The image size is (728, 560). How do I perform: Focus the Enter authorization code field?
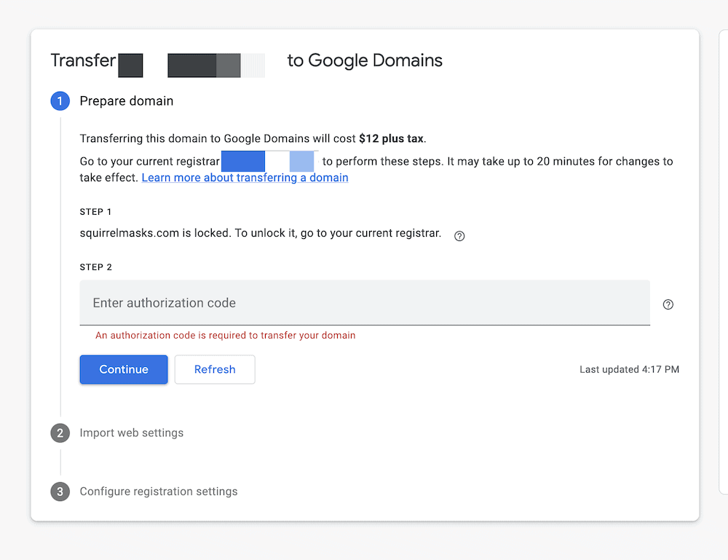[x=365, y=302]
